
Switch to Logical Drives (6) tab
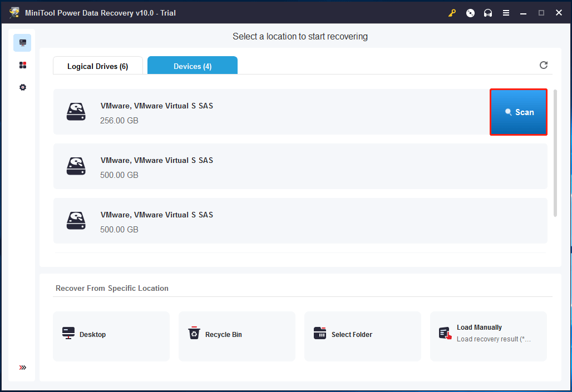coord(98,66)
